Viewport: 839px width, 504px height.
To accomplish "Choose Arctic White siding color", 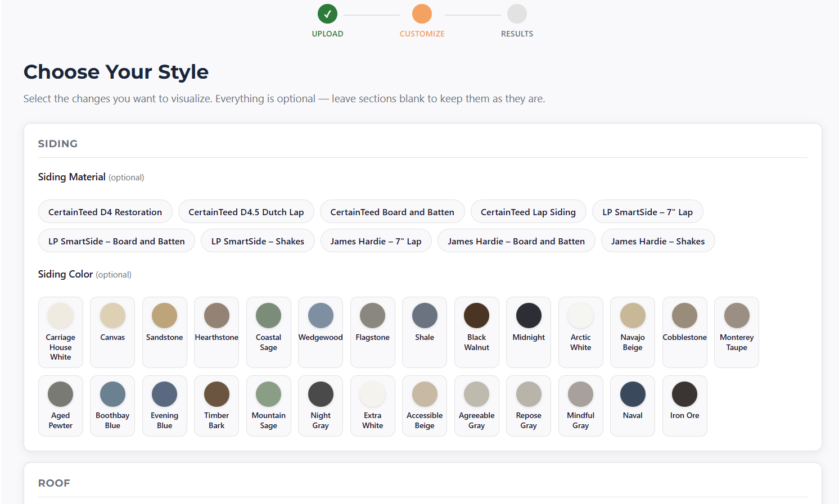I will (581, 332).
